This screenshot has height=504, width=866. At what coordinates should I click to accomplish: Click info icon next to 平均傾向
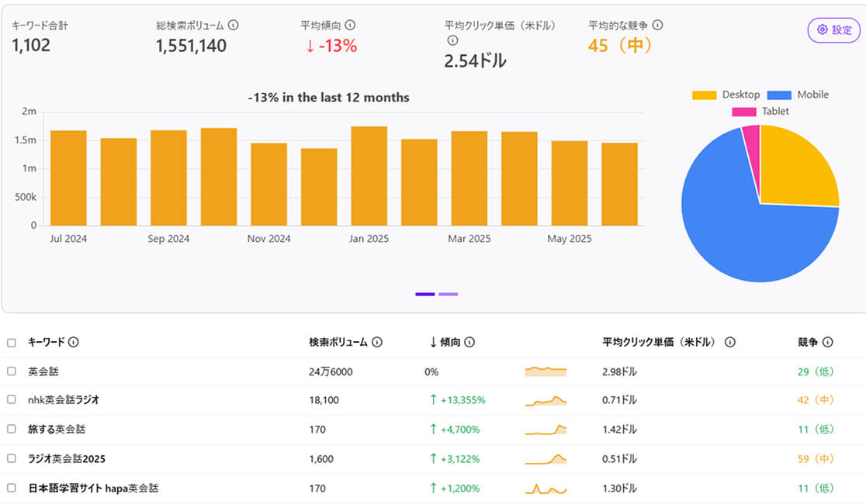pos(350,26)
